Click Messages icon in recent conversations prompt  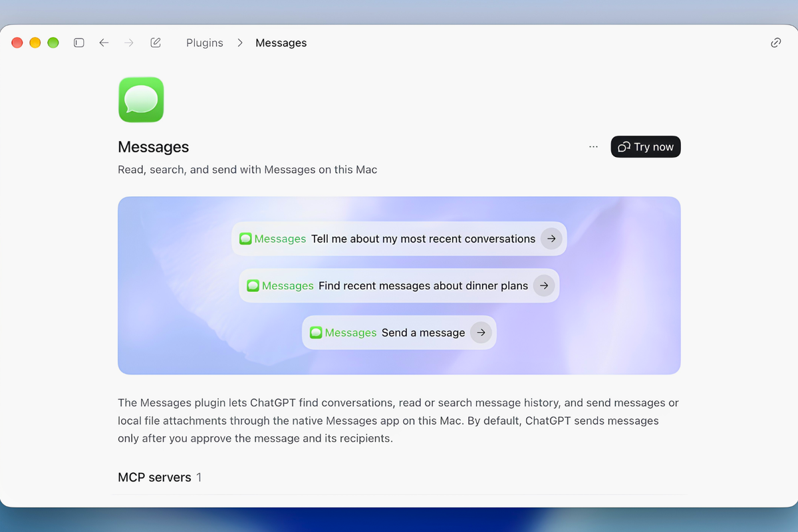point(245,239)
